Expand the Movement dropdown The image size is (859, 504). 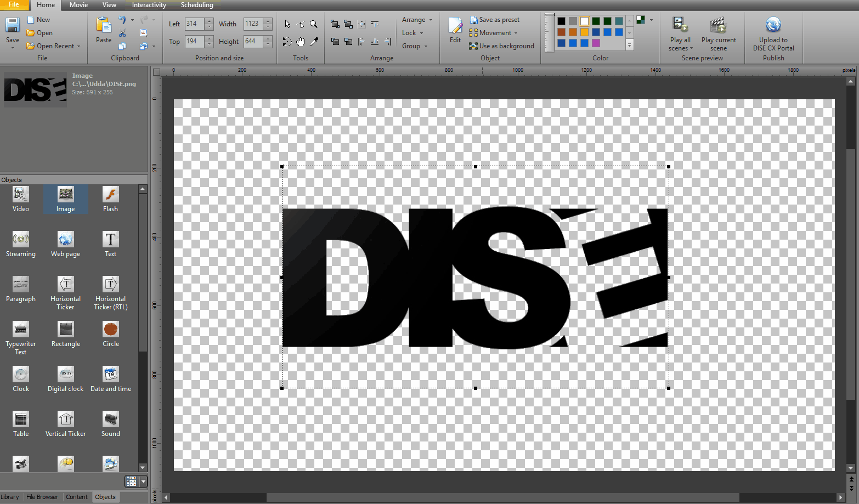tap(516, 33)
